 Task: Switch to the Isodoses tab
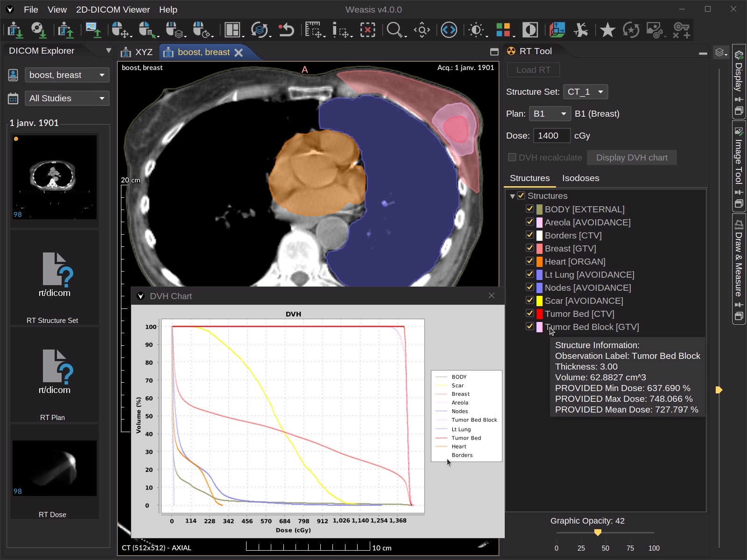pos(580,178)
